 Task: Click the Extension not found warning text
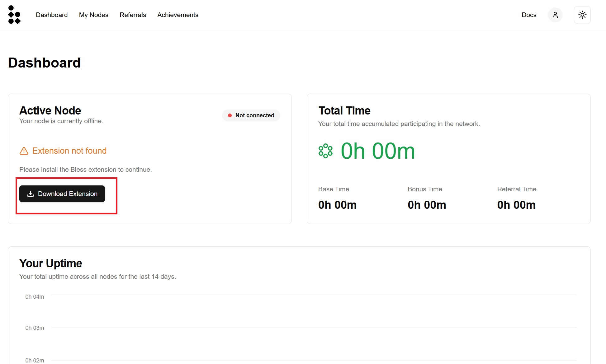pos(69,151)
